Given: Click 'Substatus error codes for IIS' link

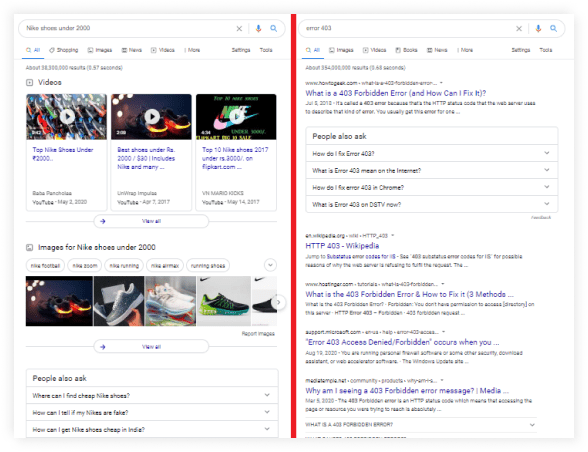Looking at the screenshot, I should (x=361, y=257).
